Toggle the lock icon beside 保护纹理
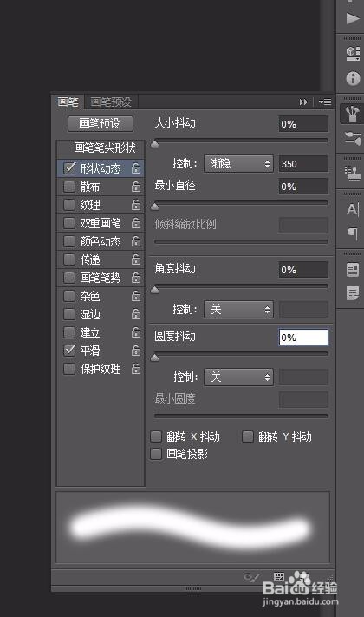 (x=136, y=369)
